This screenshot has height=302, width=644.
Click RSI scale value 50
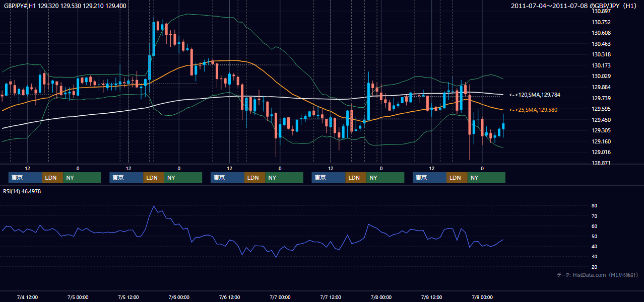point(595,236)
